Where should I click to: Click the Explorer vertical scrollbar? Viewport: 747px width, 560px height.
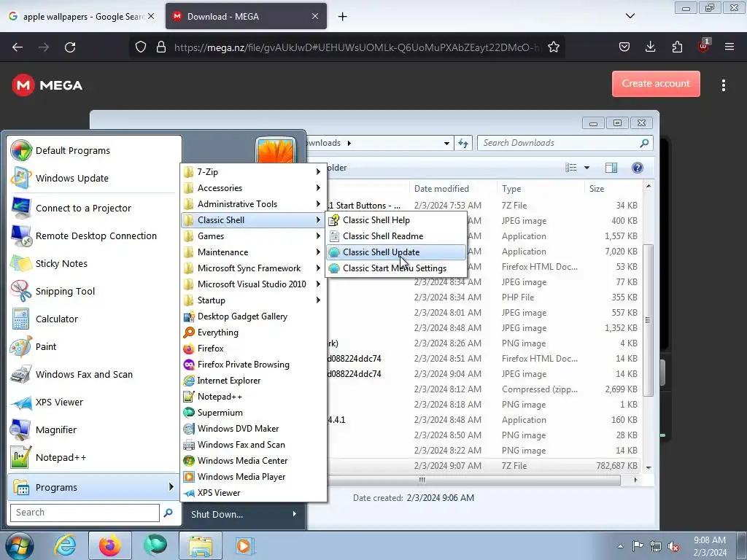click(x=648, y=320)
